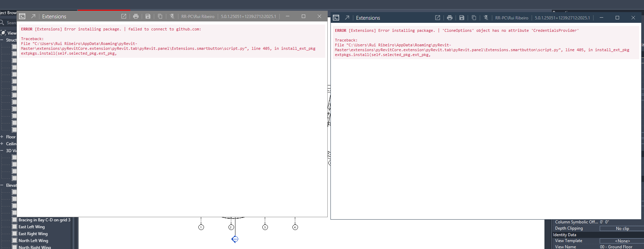Click the view icon beside East Right Wing

[x=15, y=233]
